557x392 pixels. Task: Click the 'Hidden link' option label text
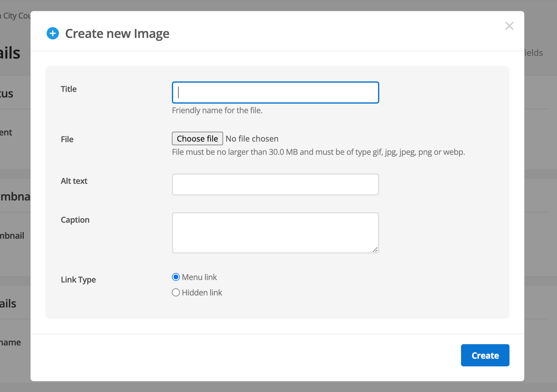[x=202, y=292]
